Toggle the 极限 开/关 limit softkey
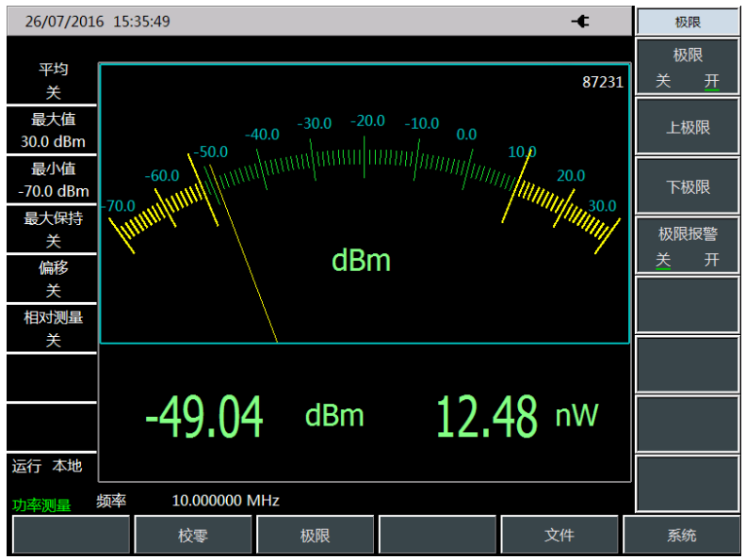The width and height of the screenshot is (746, 560). coord(687,67)
